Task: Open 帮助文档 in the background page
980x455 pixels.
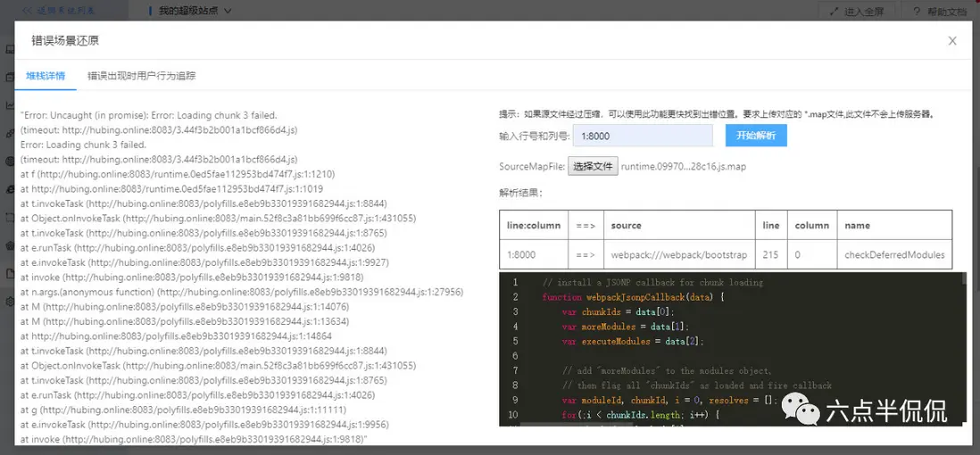Action: (939, 12)
